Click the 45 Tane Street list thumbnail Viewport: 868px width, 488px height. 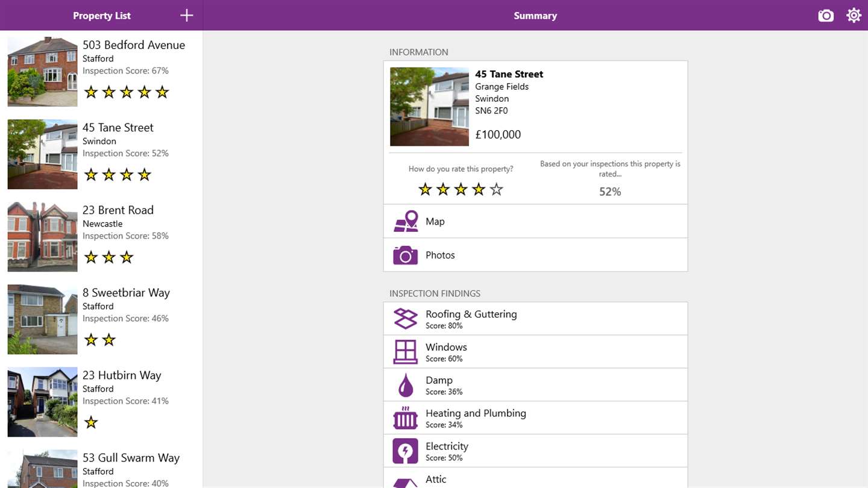coord(42,154)
